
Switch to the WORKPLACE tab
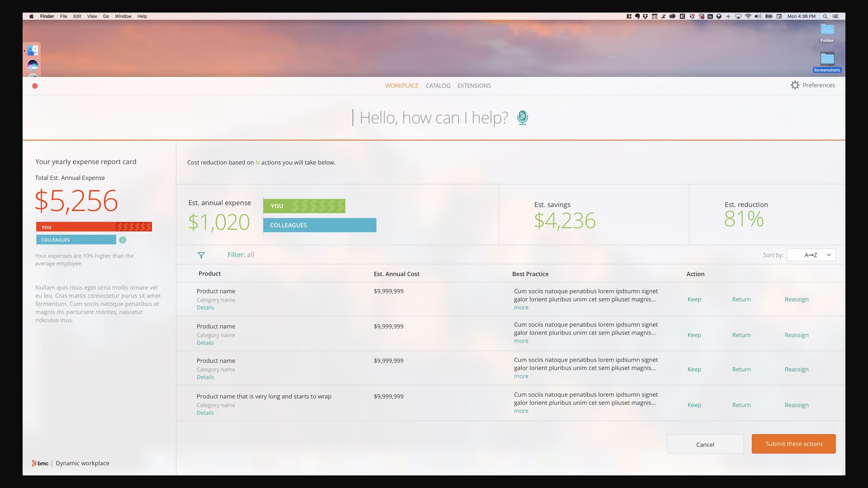tap(401, 85)
